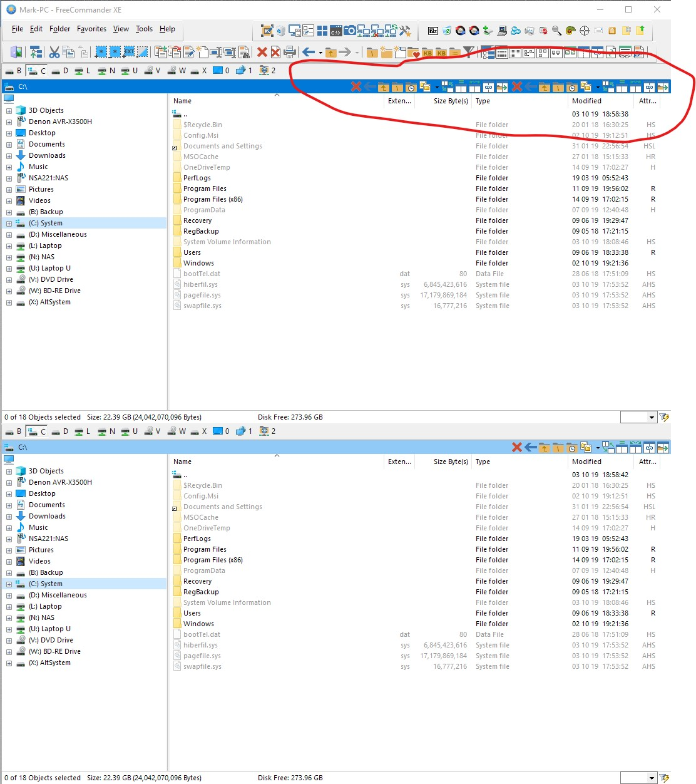Sort bottom panel by Name column header
The height and width of the screenshot is (784, 696).
[x=183, y=462]
